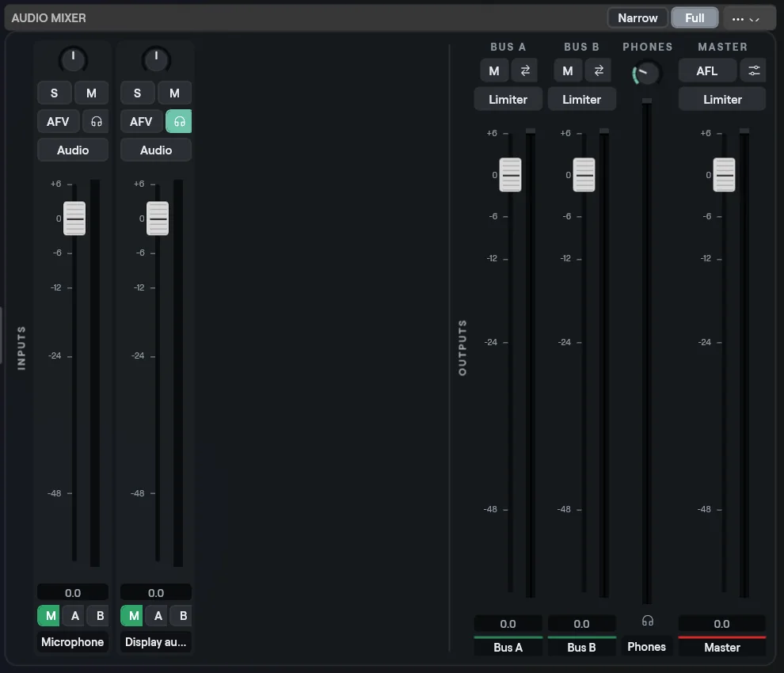
Task: Click Bus A routing swap arrows icon
Action: 525,70
